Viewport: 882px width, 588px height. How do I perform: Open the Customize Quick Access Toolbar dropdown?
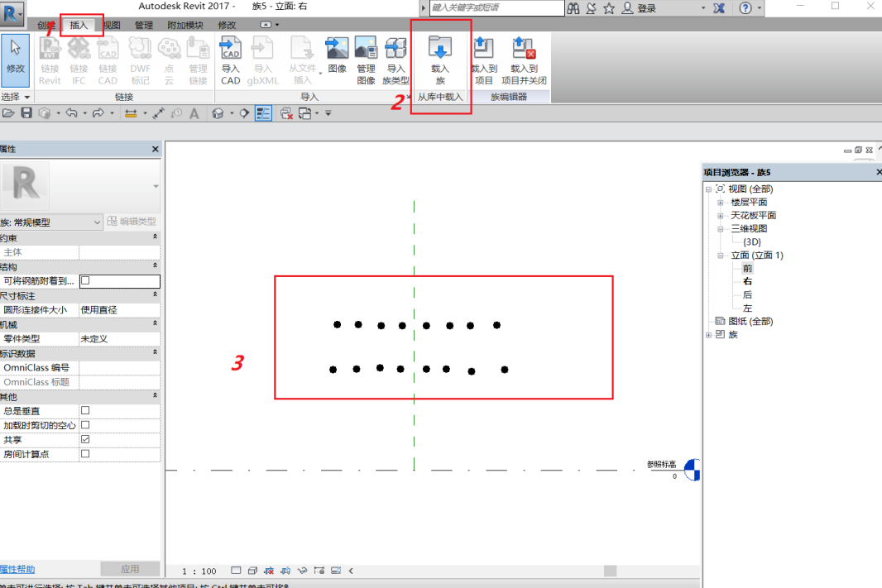tap(328, 113)
